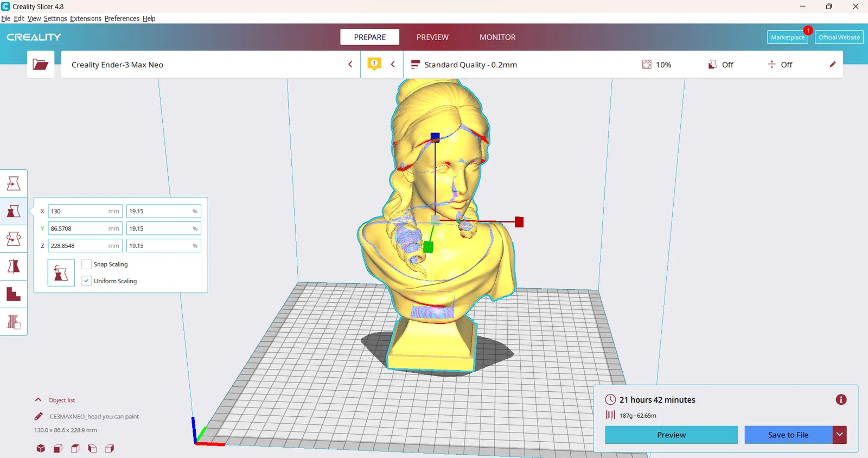Switch to the top view icon
Screen dimensions: 868x458
coord(75,448)
